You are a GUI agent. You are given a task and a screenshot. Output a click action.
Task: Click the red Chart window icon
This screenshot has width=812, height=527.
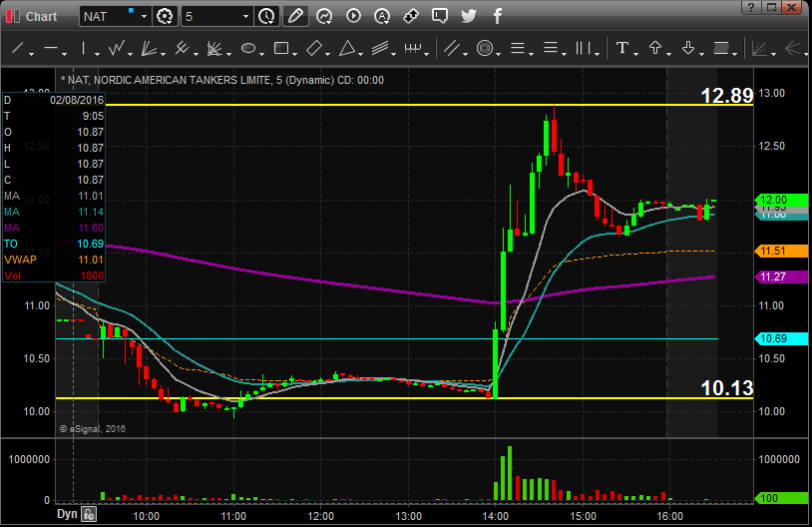13,17
